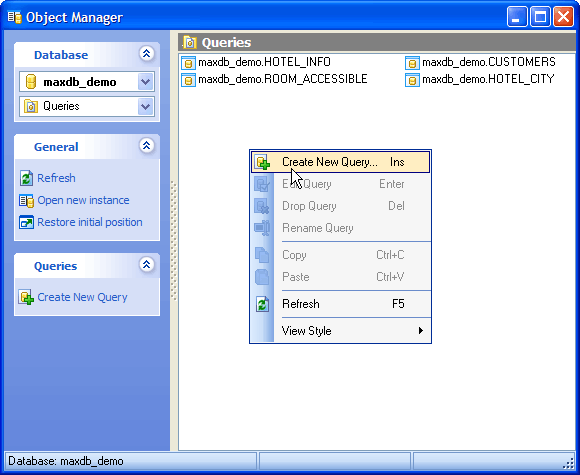Click the Create New Query sidebar link
Image resolution: width=580 pixels, height=475 pixels.
click(x=82, y=297)
